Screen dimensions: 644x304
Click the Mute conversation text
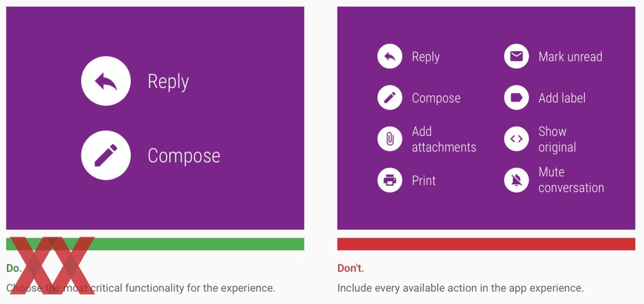tap(571, 180)
